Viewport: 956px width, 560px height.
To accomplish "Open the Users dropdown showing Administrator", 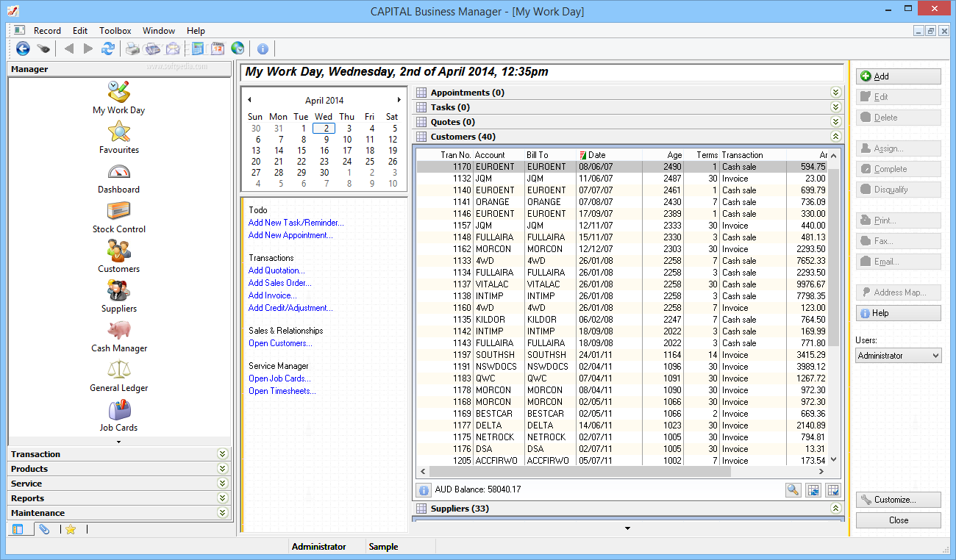I will tap(899, 356).
